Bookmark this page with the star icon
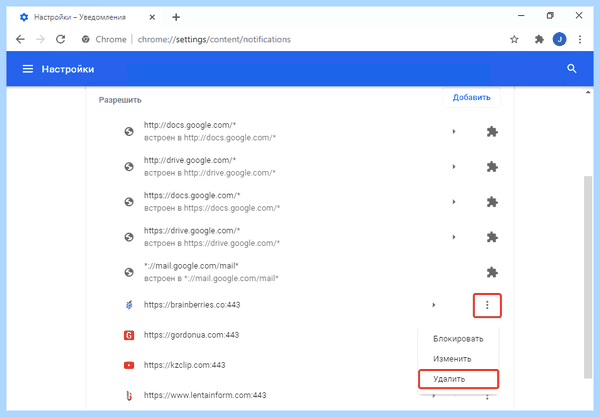 pyautogui.click(x=514, y=39)
